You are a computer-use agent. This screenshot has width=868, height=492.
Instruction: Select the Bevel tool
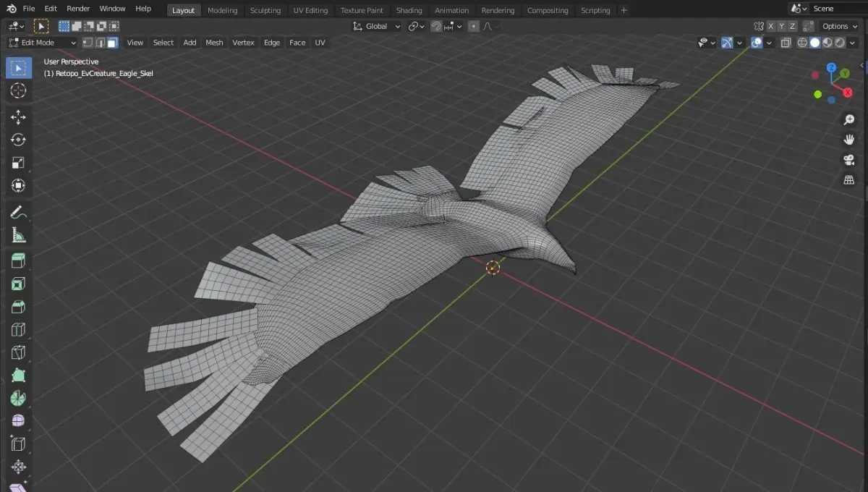(19, 307)
